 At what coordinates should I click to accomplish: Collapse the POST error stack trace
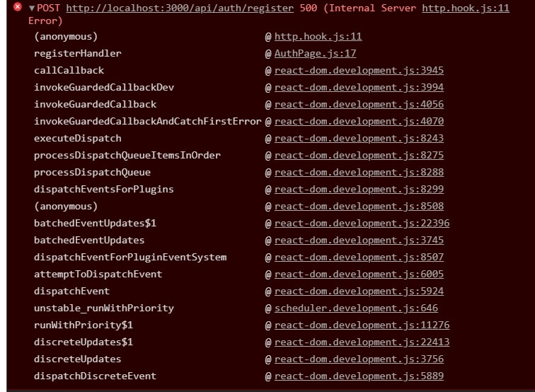coord(31,8)
